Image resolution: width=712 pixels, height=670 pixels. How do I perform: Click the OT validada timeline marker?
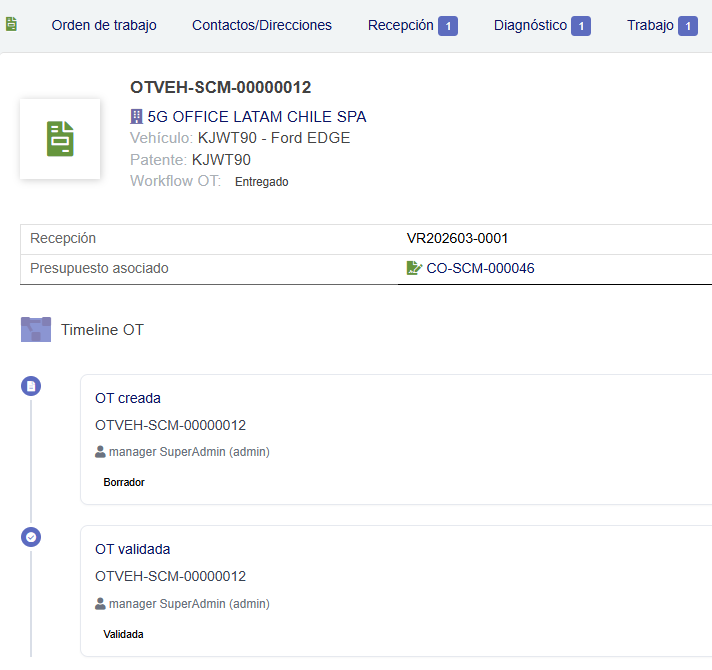point(31,537)
